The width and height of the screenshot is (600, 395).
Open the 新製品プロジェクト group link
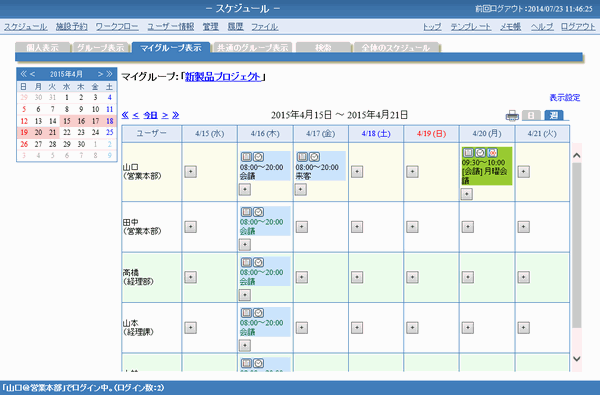[x=223, y=77]
